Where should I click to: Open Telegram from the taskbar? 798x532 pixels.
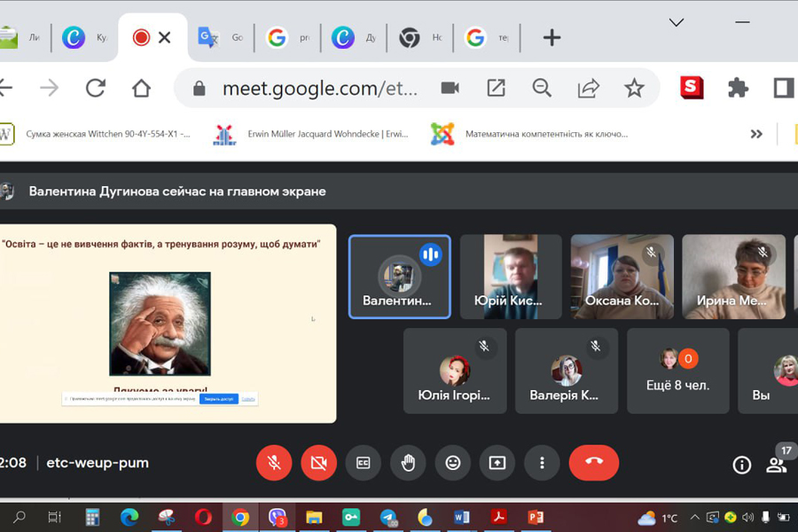click(388, 517)
